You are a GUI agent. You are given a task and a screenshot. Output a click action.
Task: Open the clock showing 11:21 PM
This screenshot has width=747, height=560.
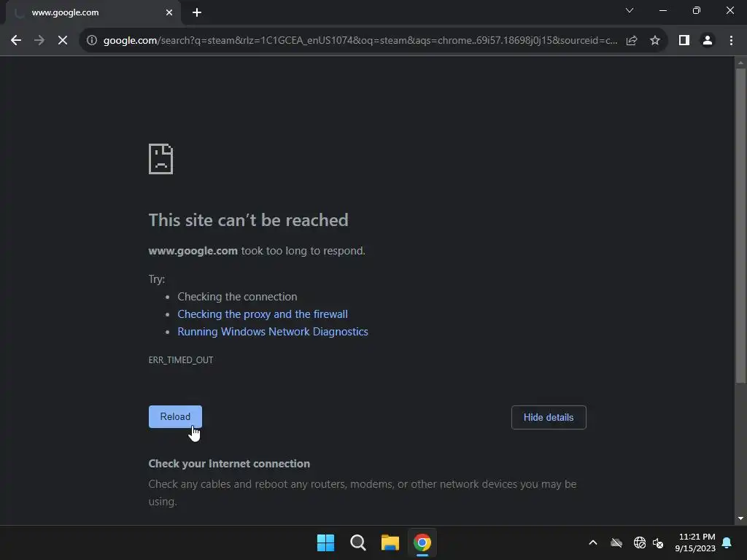695,542
